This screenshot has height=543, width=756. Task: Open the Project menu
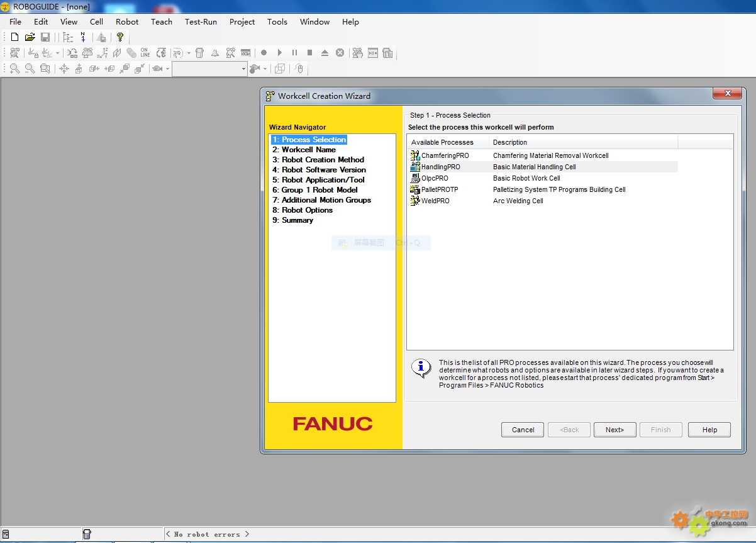(242, 21)
